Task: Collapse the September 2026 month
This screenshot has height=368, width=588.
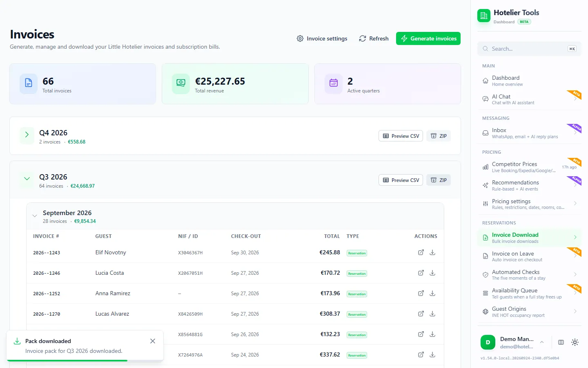Action: point(35,216)
